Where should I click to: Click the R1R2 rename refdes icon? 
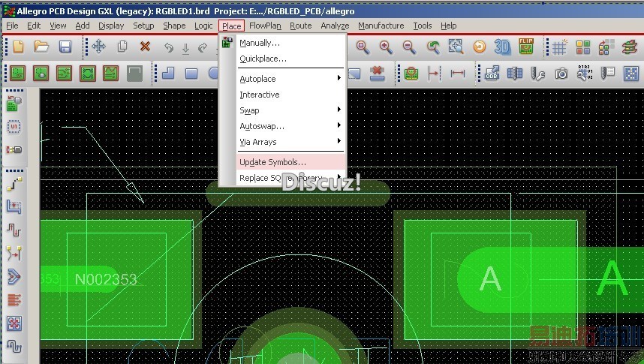point(585,73)
